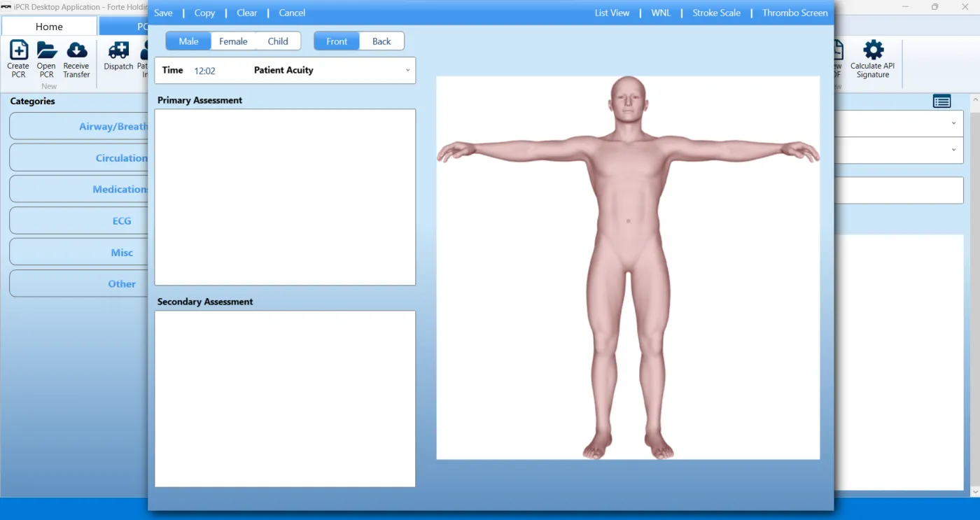
Task: Click the Create PCR icon
Action: pyautogui.click(x=18, y=50)
